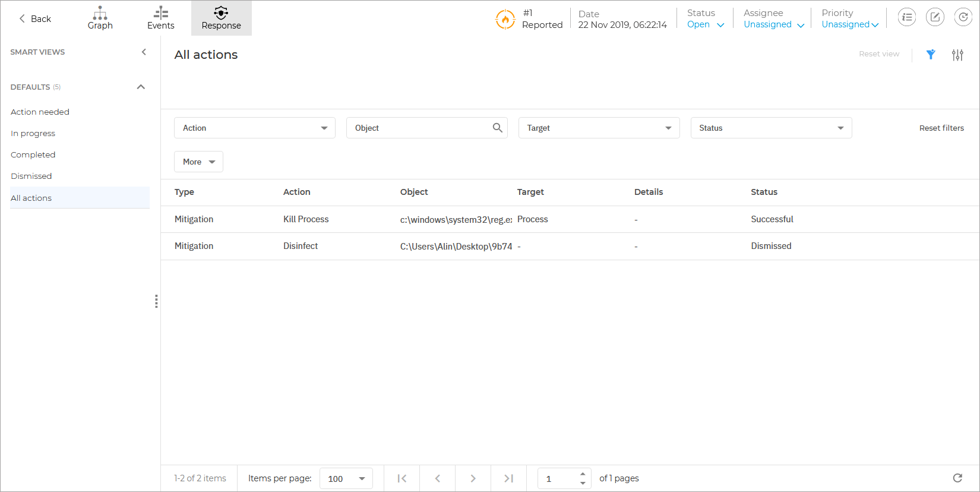Click the Successful status cell
980x492 pixels.
point(772,219)
